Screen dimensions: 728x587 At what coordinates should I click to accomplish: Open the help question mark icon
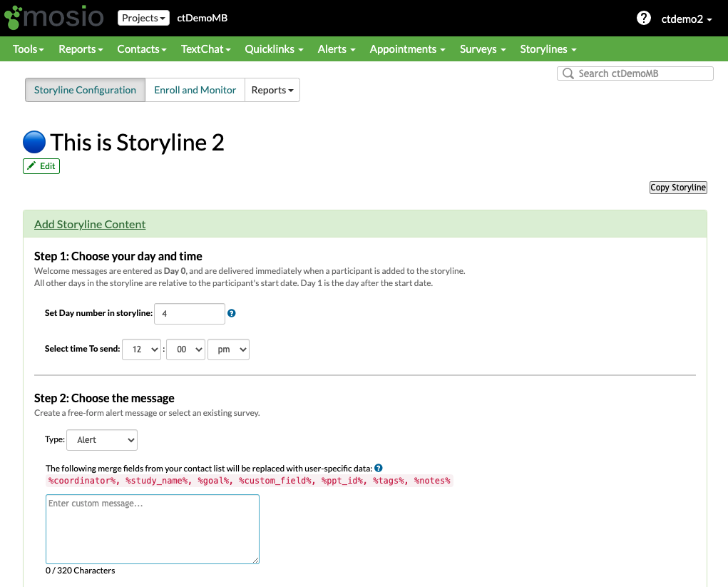[644, 19]
